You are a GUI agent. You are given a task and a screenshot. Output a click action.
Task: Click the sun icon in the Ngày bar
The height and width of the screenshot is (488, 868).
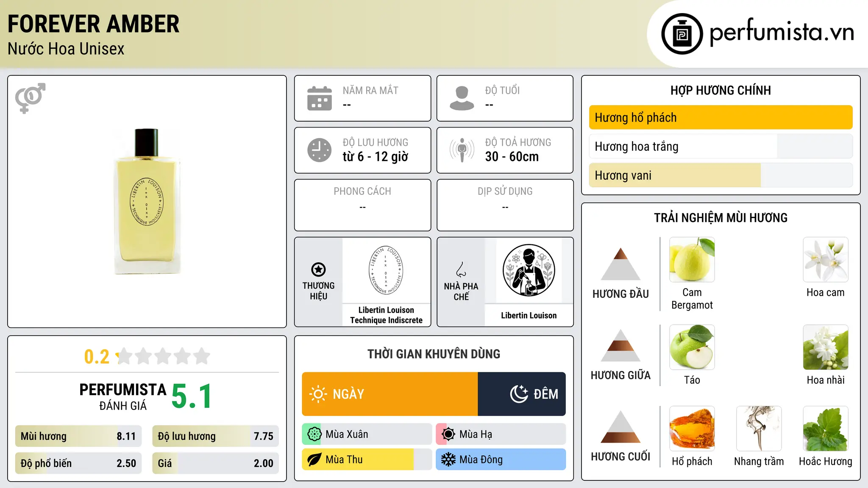pyautogui.click(x=318, y=394)
